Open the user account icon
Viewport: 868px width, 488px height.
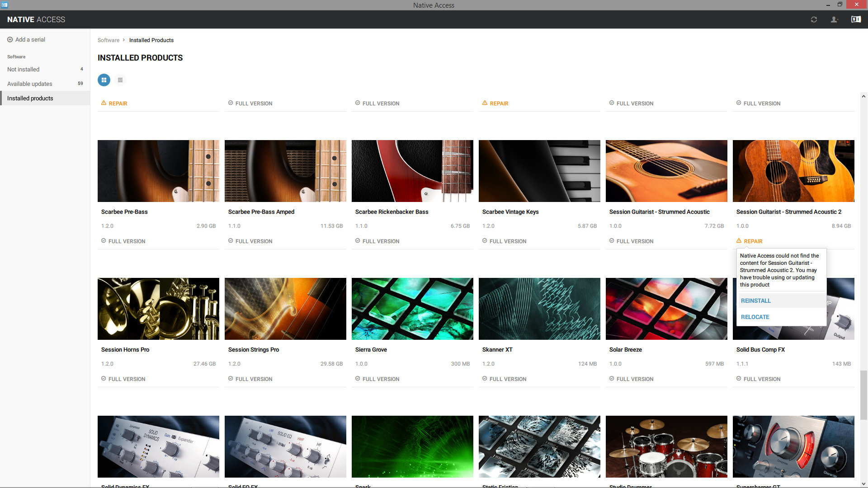pyautogui.click(x=834, y=19)
